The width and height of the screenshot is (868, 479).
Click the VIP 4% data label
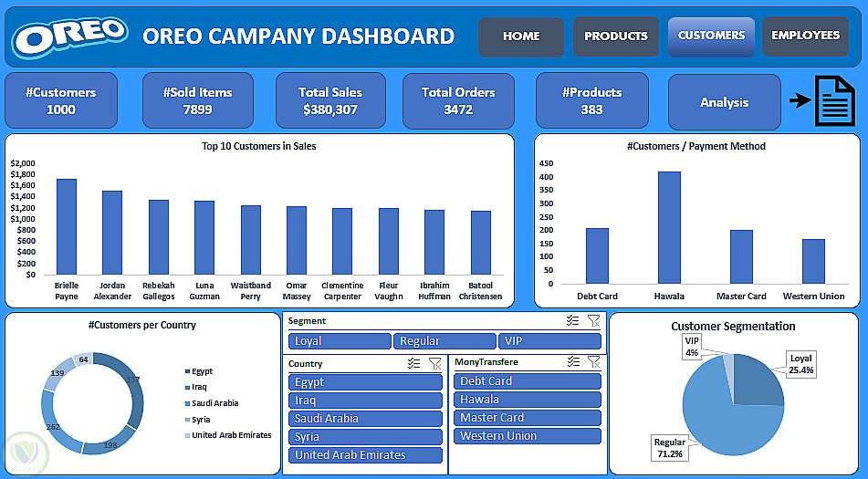(692, 347)
